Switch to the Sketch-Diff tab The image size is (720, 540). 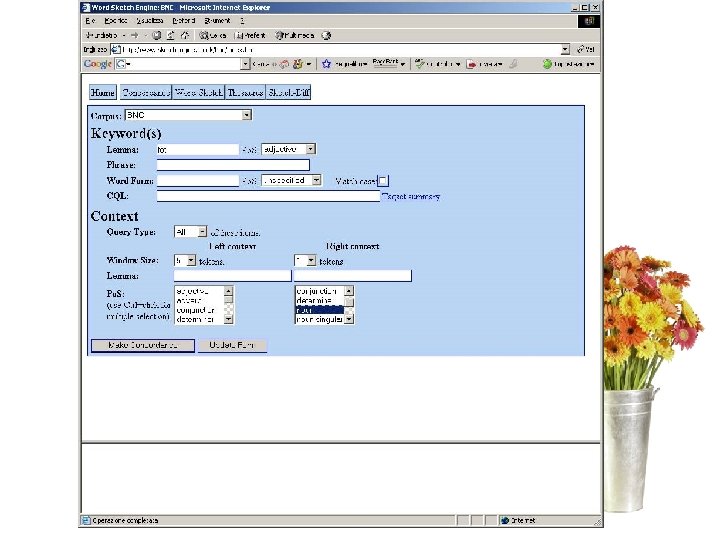click(x=289, y=92)
